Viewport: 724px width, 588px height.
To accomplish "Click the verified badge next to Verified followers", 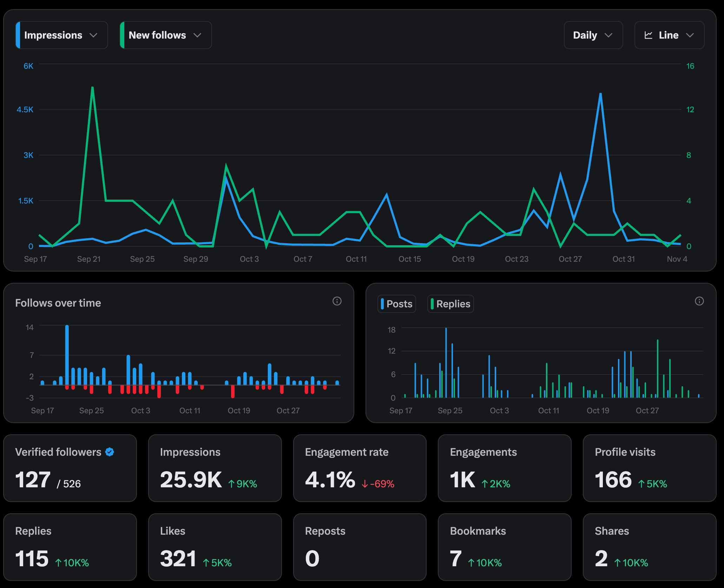I will 110,452.
